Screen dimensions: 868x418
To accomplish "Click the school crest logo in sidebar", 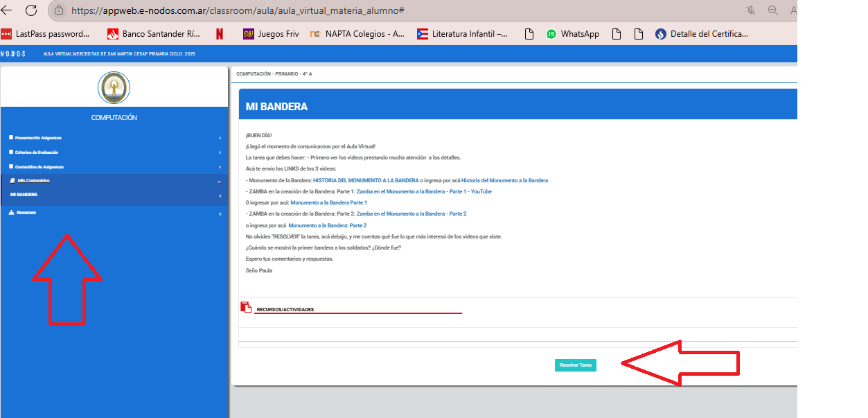I will [x=114, y=87].
